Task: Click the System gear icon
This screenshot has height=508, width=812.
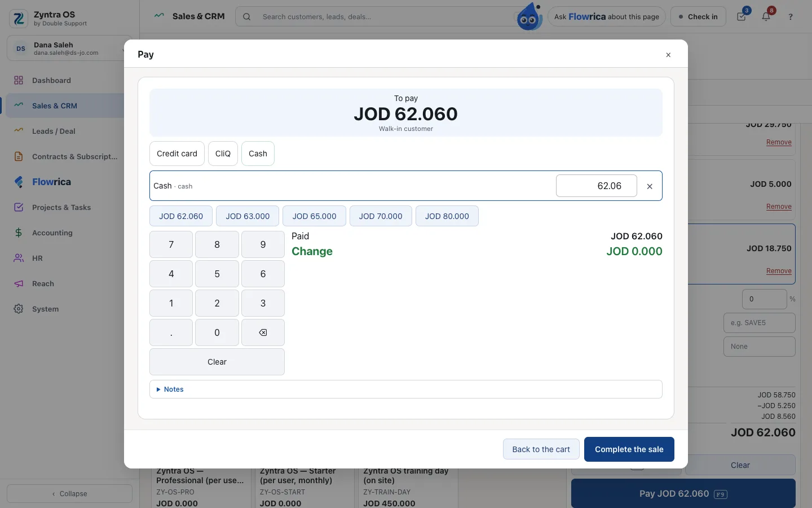Action: pyautogui.click(x=19, y=309)
